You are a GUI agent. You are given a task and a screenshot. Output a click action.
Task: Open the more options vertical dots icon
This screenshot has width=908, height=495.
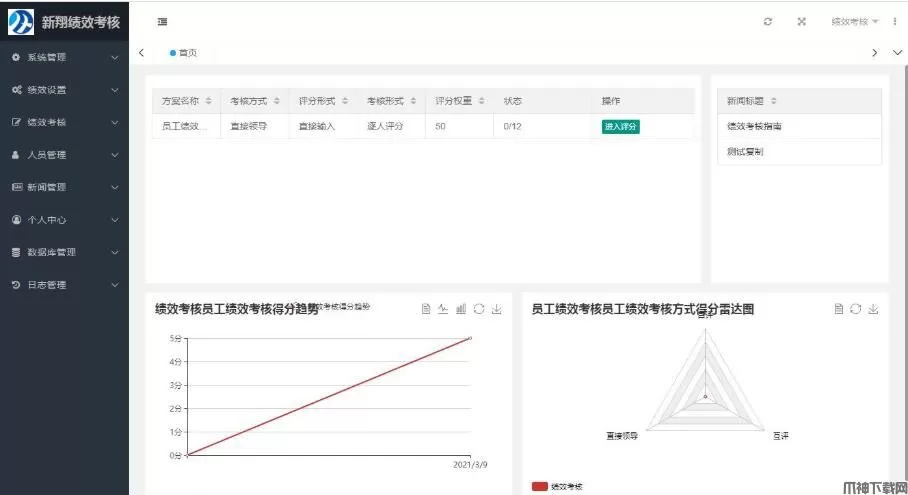pos(894,22)
